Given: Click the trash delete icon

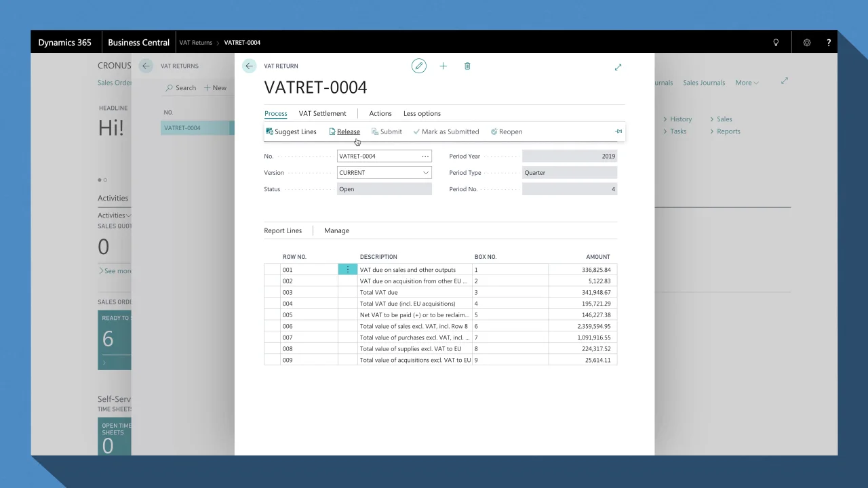Looking at the screenshot, I should 467,66.
